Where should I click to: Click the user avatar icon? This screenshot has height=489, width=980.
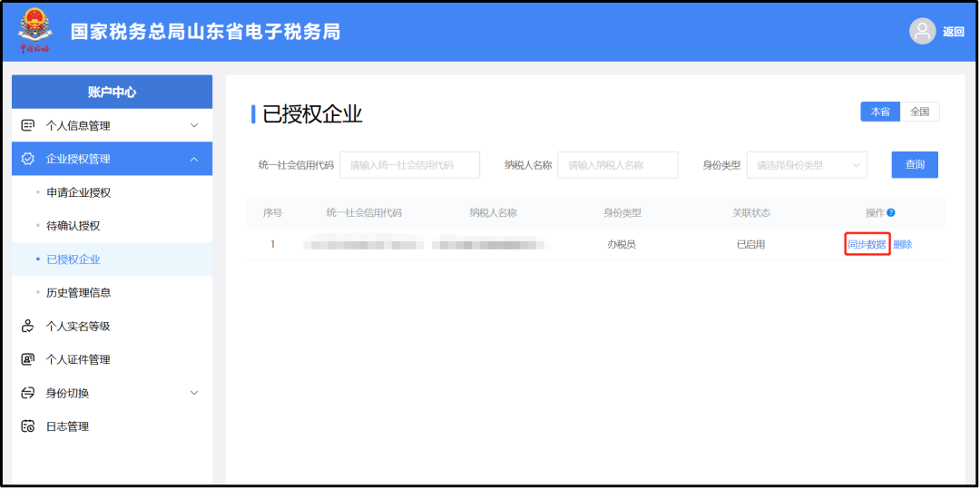[922, 31]
